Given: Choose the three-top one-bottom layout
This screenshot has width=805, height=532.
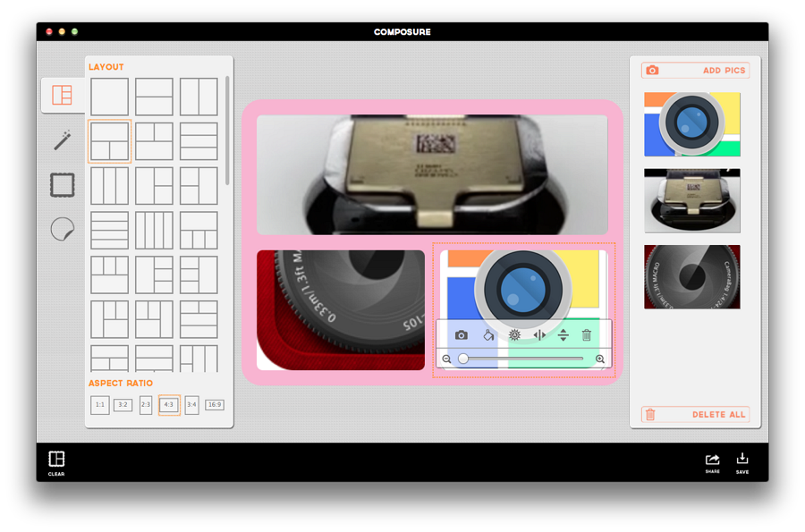Looking at the screenshot, I should point(109,275).
